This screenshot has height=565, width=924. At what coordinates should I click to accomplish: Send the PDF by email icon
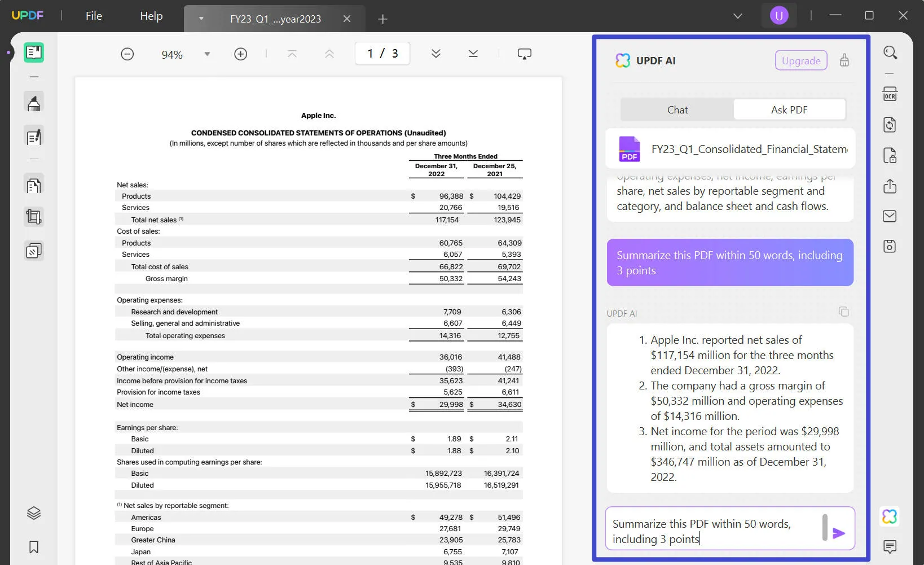[890, 216]
